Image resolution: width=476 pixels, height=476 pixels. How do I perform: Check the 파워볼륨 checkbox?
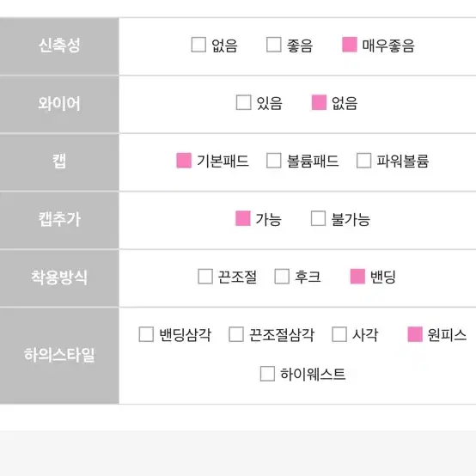click(x=363, y=161)
